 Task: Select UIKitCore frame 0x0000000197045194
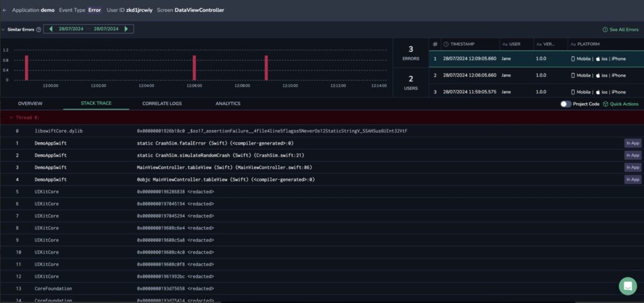(322, 204)
